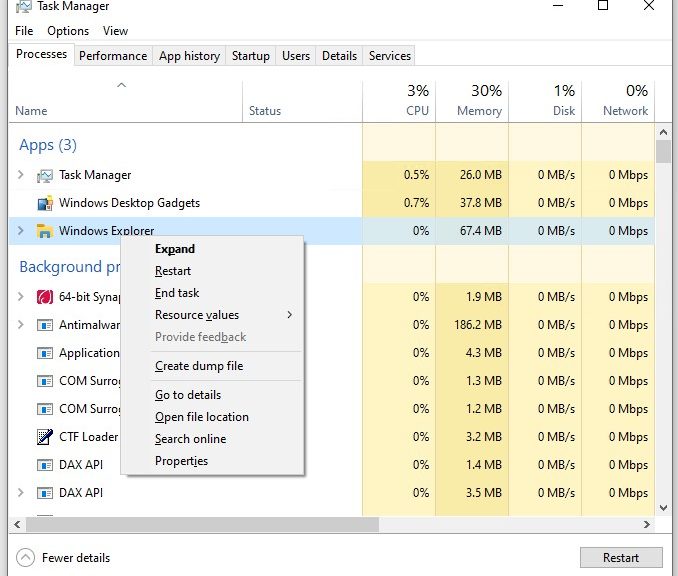Sort by Disk column header
The image size is (678, 576).
coord(545,101)
